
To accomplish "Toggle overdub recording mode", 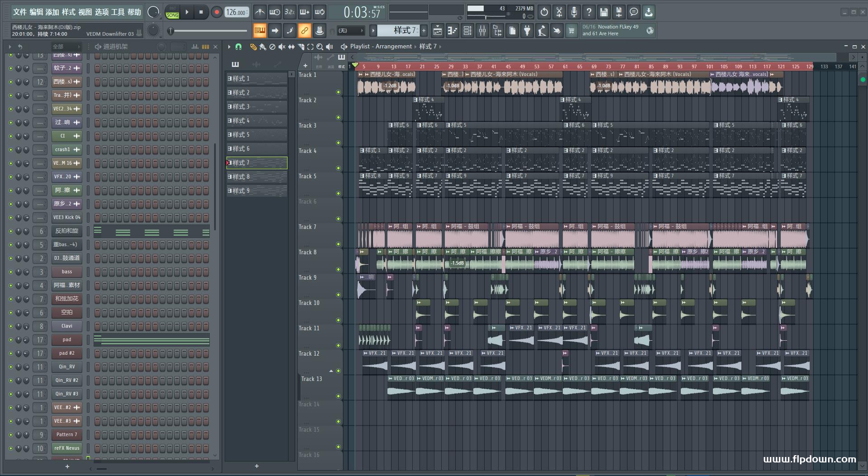I will click(x=304, y=12).
